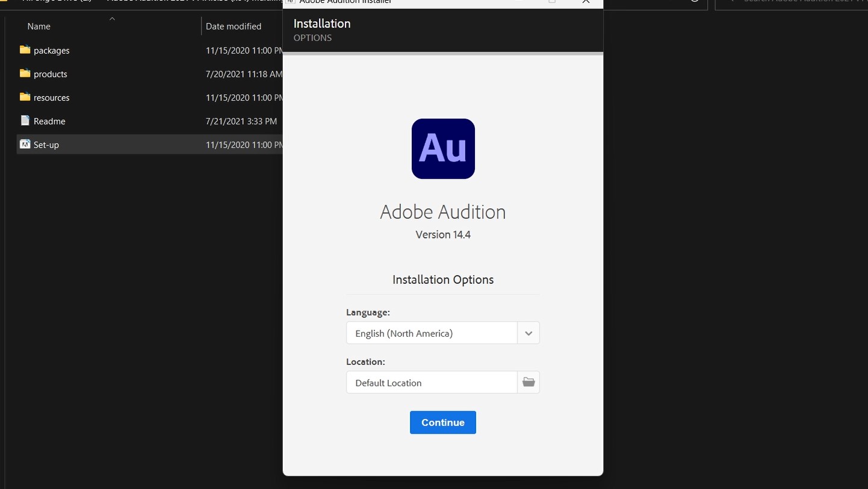Sort files by the Date modified column

pyautogui.click(x=234, y=26)
